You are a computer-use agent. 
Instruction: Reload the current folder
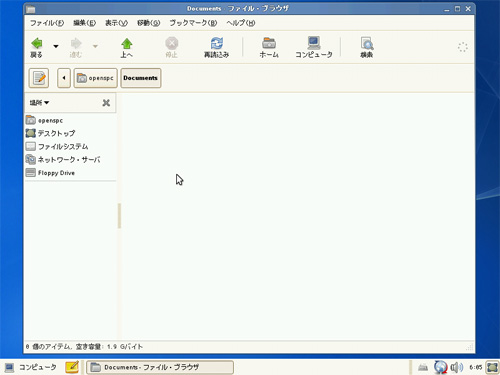coord(217,48)
